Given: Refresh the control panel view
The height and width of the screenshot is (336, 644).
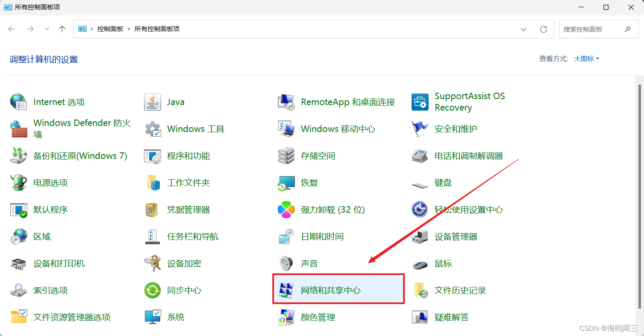Looking at the screenshot, I should (544, 29).
